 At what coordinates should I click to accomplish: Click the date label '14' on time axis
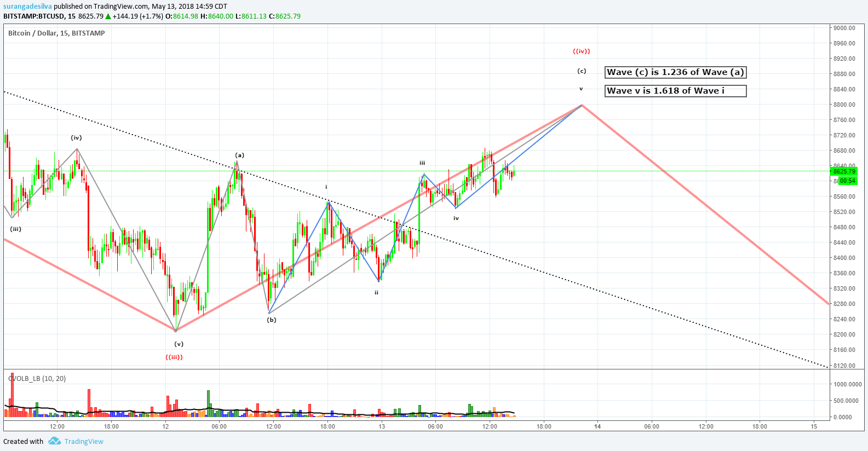(597, 426)
